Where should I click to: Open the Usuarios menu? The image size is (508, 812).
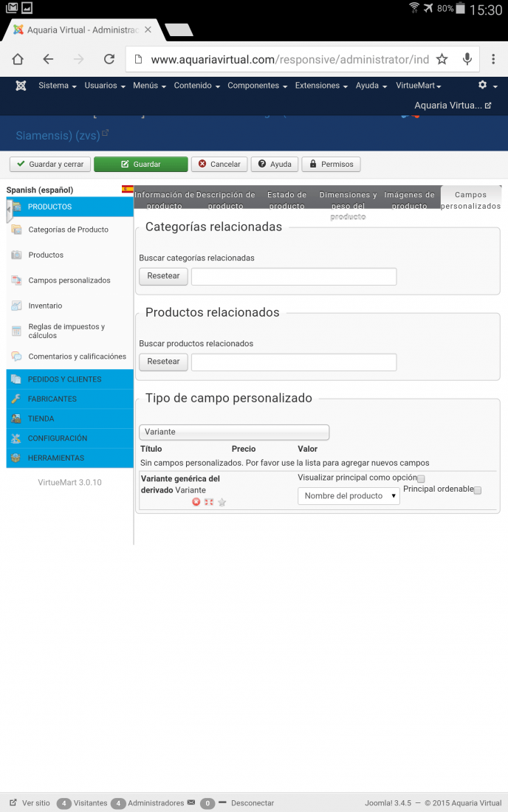[105, 86]
